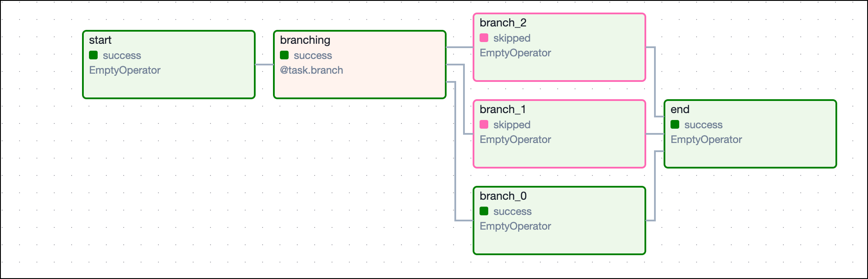Image resolution: width=868 pixels, height=279 pixels.
Task: Click the skipped status text in branch_1
Action: tap(512, 125)
